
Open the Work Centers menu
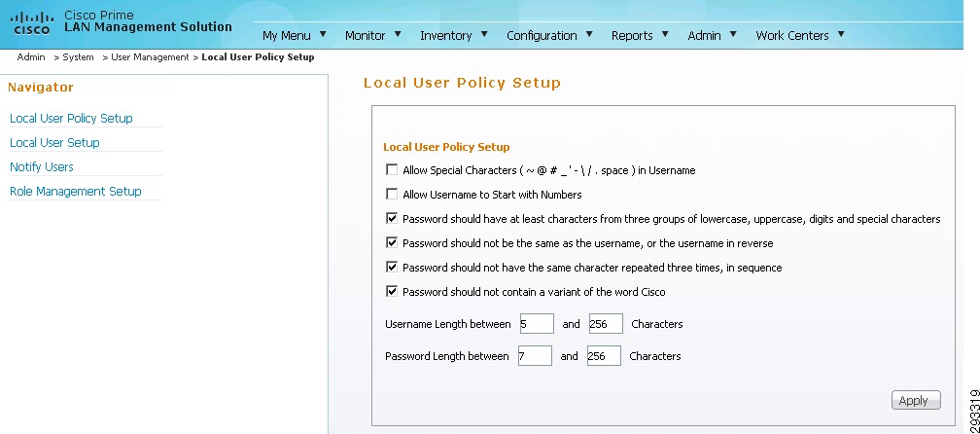pyautogui.click(x=791, y=36)
